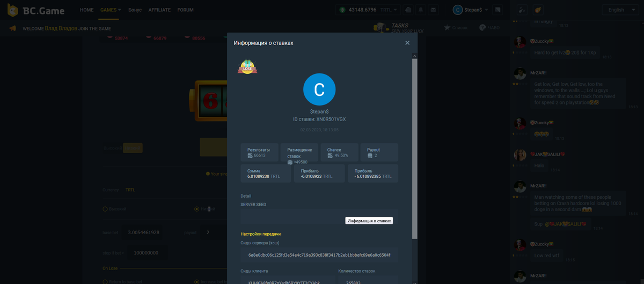Open the GAMES menu

(111, 10)
